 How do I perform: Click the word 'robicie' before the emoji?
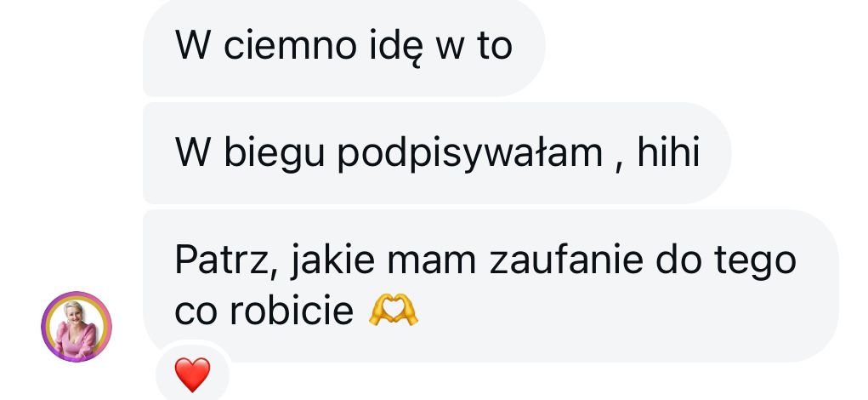point(292,311)
